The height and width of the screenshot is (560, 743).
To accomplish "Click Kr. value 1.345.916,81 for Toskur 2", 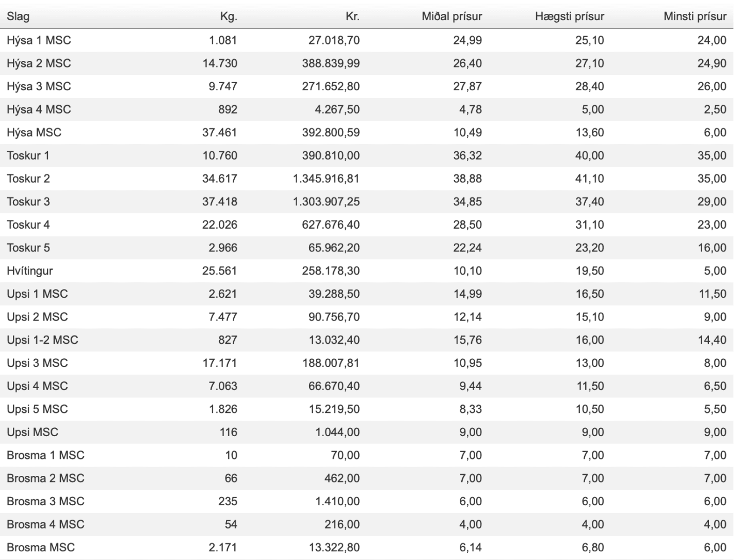I will point(326,179).
